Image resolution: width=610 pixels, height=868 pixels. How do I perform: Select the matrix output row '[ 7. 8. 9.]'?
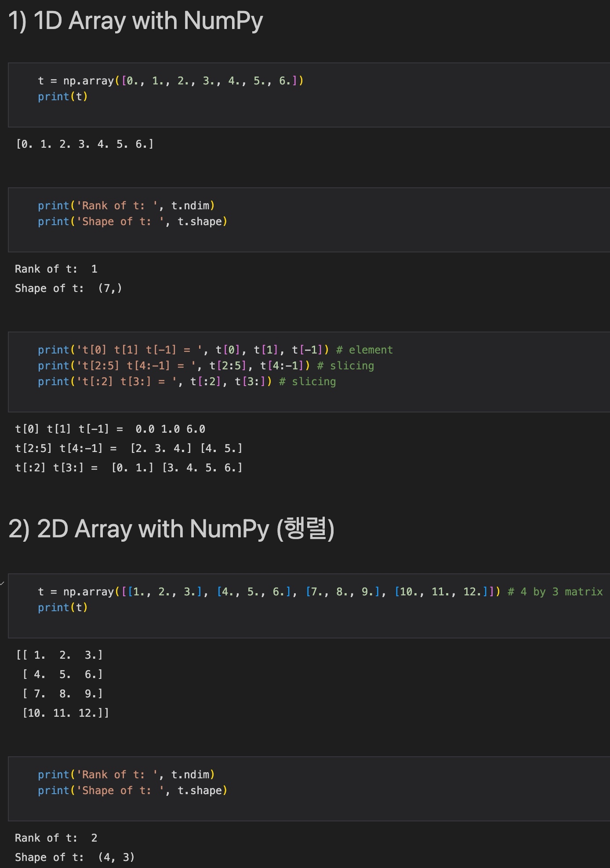pyautogui.click(x=62, y=694)
